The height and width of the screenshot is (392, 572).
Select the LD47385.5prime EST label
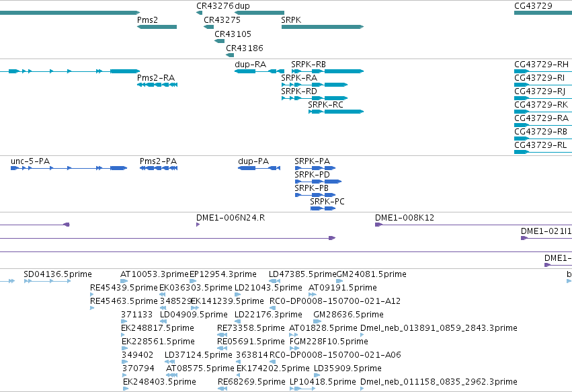(302, 274)
